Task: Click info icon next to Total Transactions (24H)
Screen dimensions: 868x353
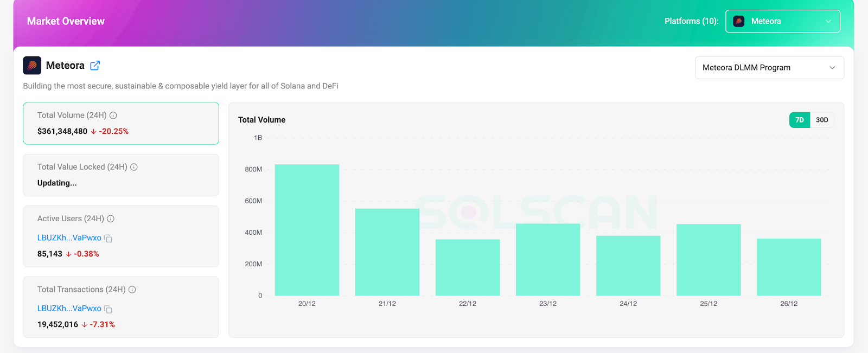Action: coord(132,290)
